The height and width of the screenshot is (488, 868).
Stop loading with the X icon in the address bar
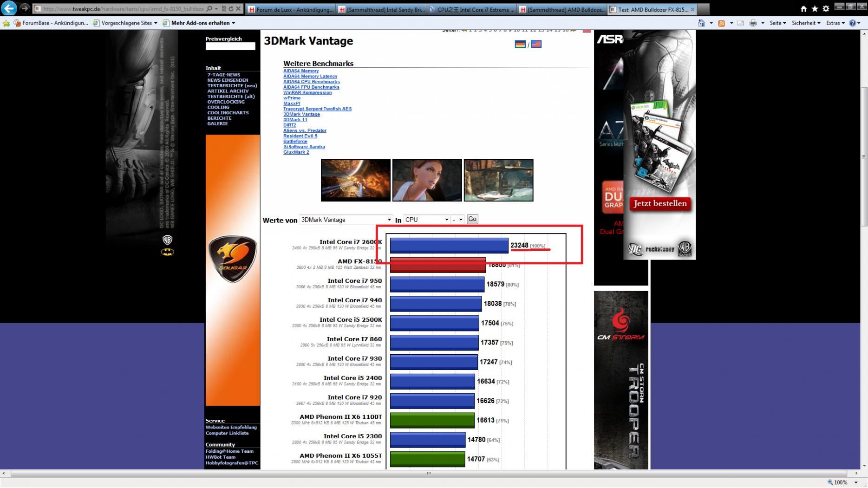point(238,9)
